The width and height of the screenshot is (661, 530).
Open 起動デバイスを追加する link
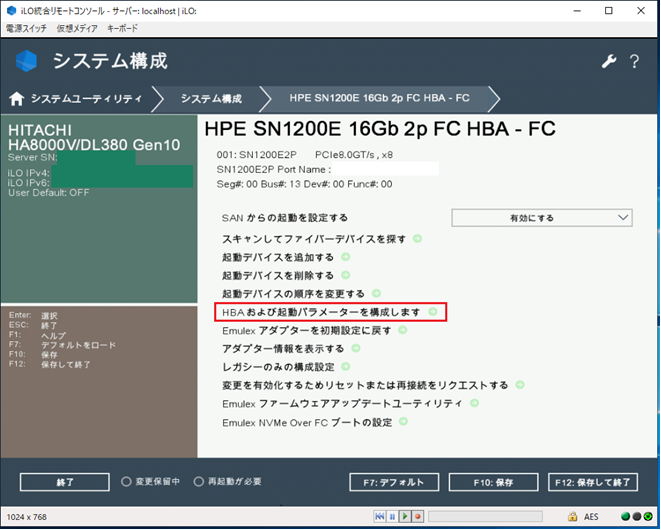[278, 257]
